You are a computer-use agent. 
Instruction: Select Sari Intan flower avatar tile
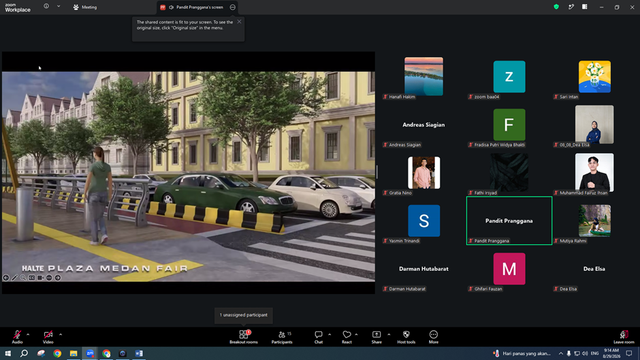click(594, 77)
